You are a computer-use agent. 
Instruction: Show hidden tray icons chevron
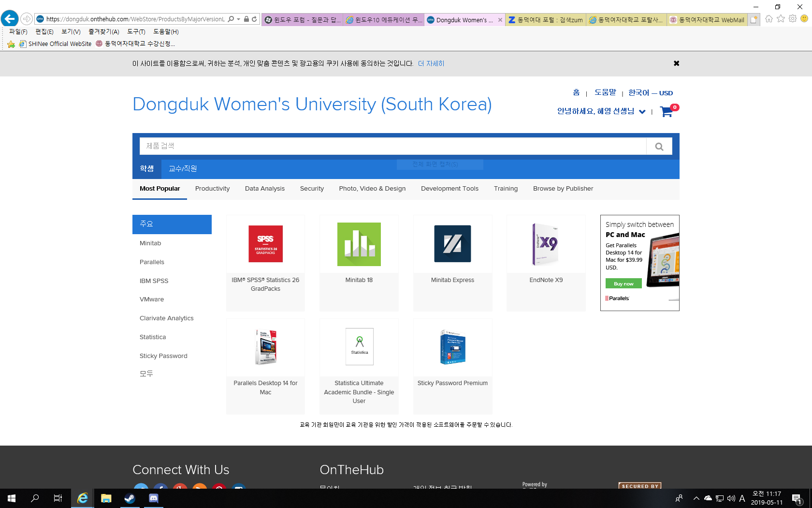696,498
